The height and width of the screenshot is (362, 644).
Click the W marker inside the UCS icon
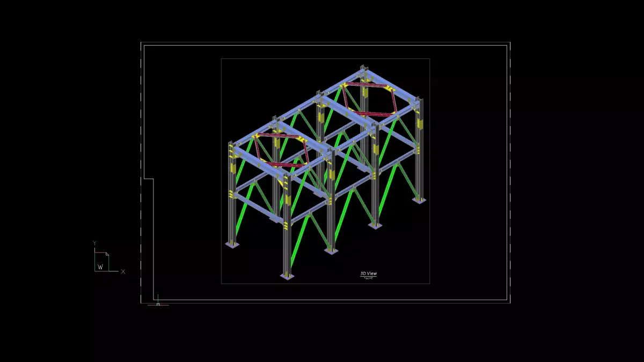coord(100,267)
